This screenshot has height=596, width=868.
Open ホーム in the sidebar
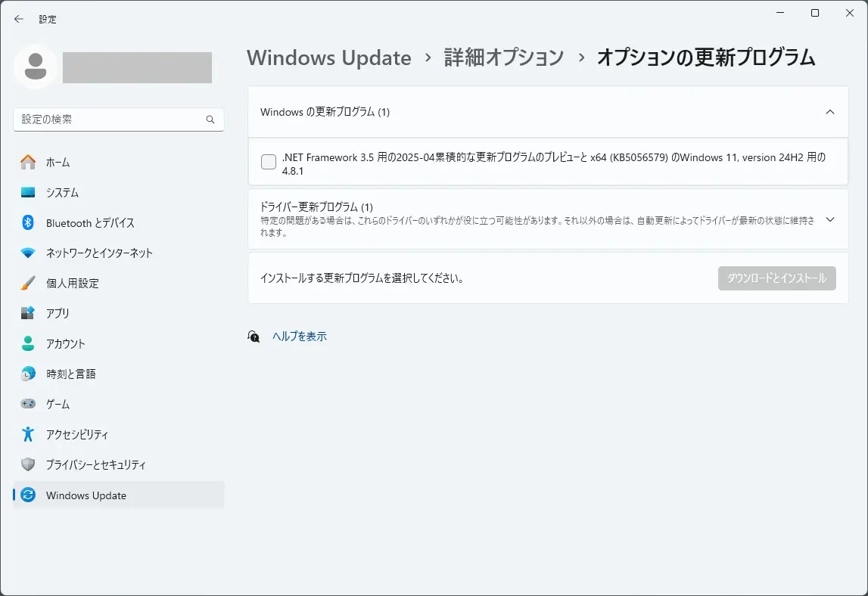119,162
